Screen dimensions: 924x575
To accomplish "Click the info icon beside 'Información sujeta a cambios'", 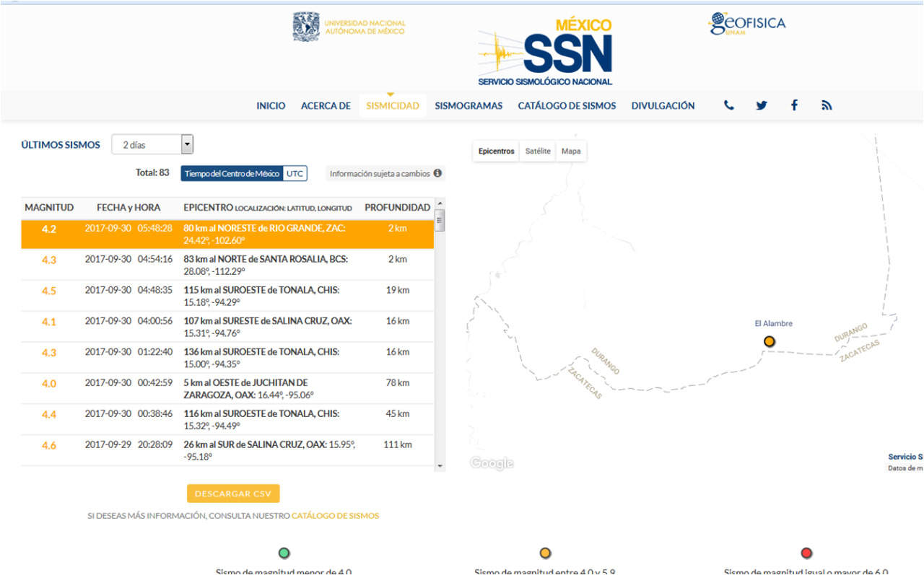I will (x=437, y=173).
